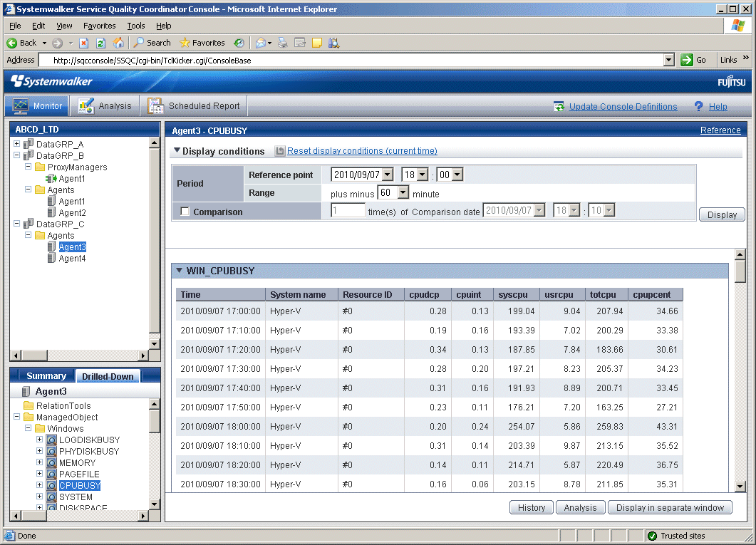Open the Favorites menu
Image resolution: width=756 pixels, height=545 pixels.
pos(99,26)
